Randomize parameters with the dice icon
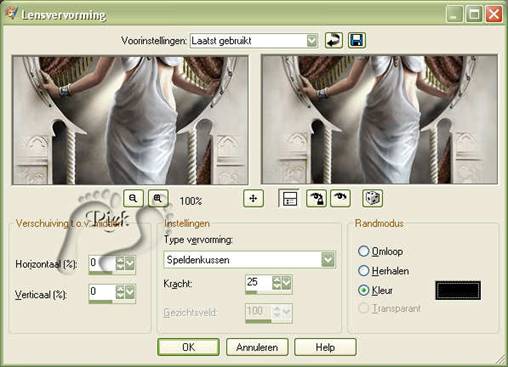 point(372,199)
